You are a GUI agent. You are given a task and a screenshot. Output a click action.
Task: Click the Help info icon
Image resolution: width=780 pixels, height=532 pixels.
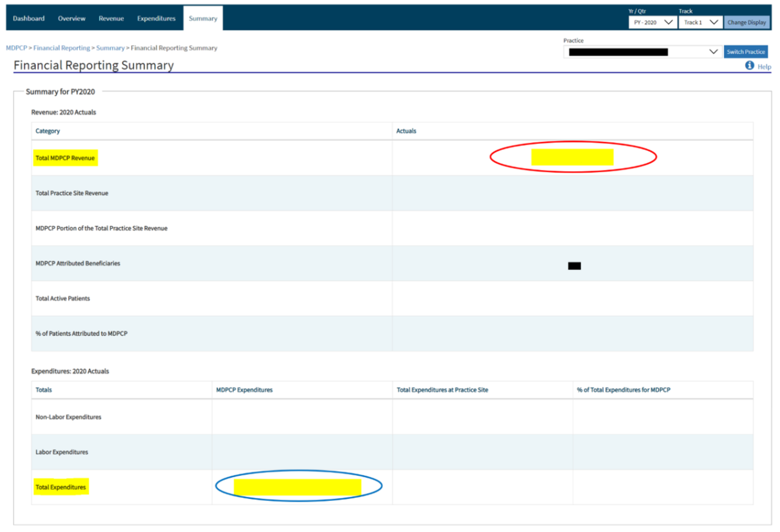click(750, 66)
